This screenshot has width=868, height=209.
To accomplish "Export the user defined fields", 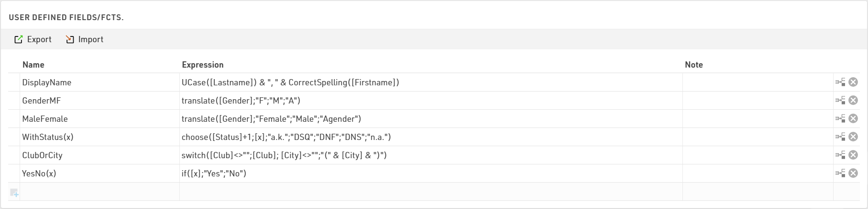I will pyautogui.click(x=33, y=39).
